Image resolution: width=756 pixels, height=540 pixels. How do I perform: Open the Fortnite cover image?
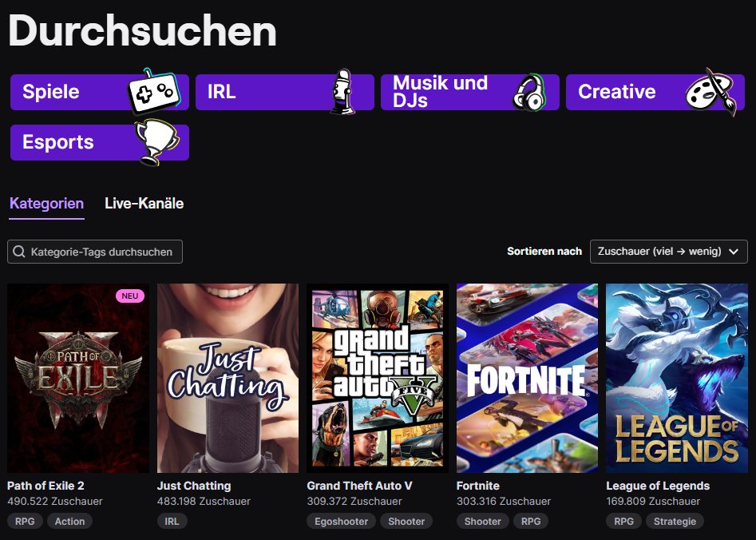(x=527, y=379)
